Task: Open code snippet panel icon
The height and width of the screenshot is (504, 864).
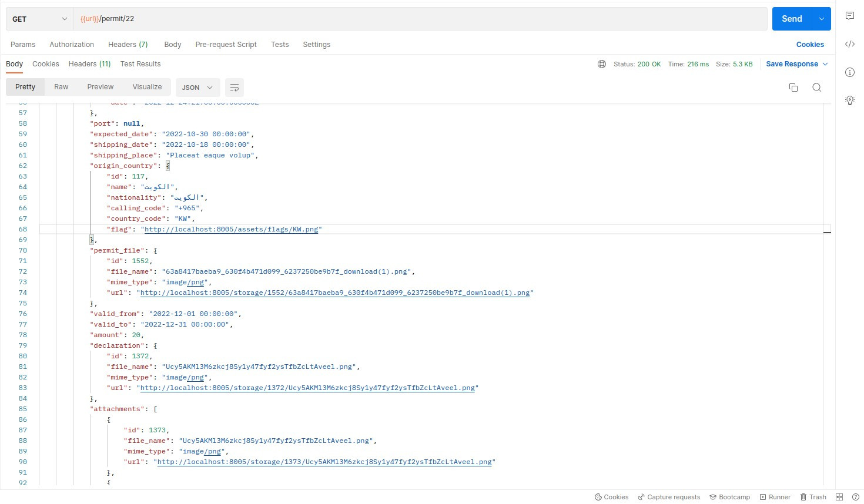Action: click(x=849, y=44)
